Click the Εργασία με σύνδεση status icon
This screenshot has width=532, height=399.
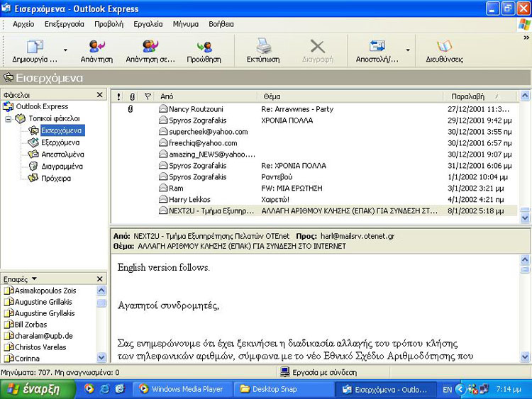(284, 372)
